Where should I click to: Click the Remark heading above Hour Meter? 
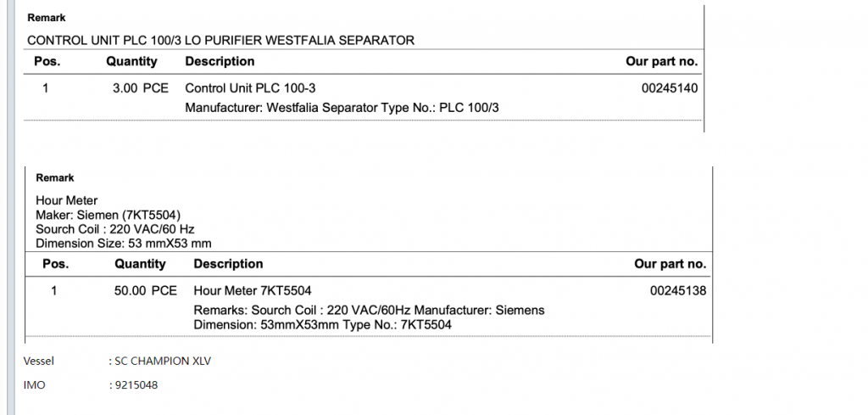[x=55, y=177]
